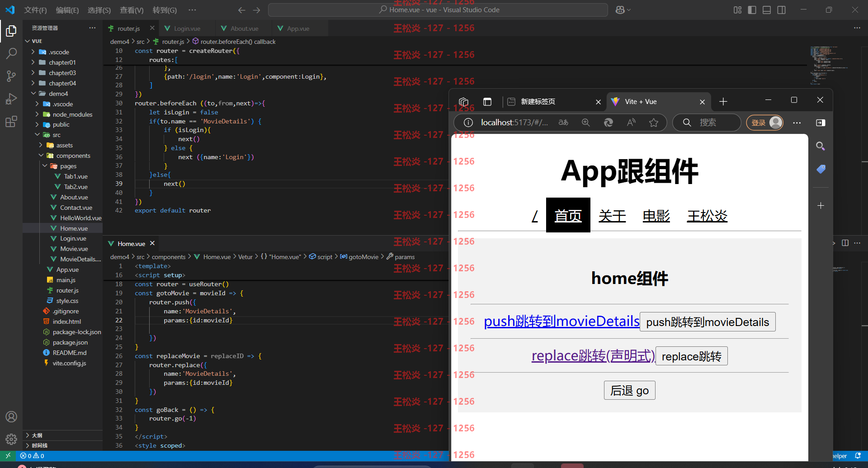Click the blue tag icon in browser sidebar

[x=821, y=169]
